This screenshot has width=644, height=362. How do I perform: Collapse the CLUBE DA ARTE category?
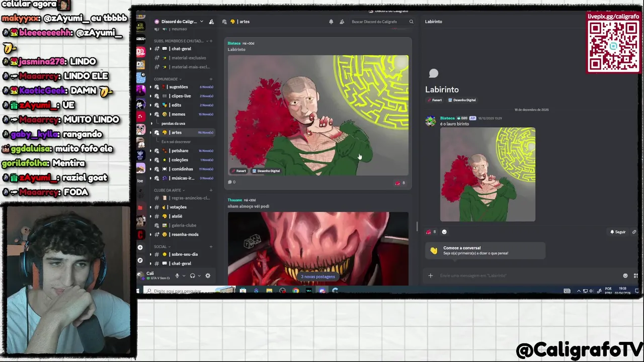click(x=169, y=190)
